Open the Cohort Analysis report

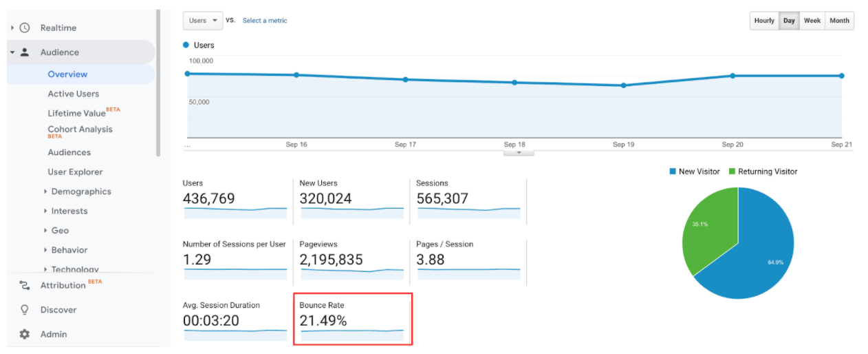click(x=80, y=129)
